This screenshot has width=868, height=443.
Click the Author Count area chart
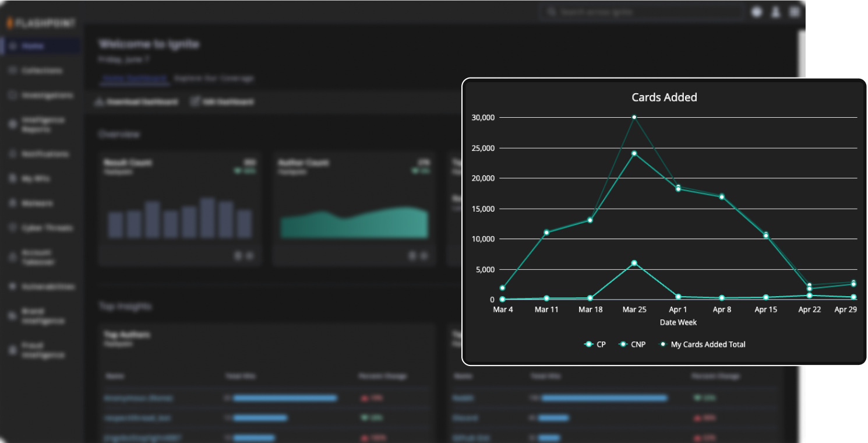coord(354,223)
